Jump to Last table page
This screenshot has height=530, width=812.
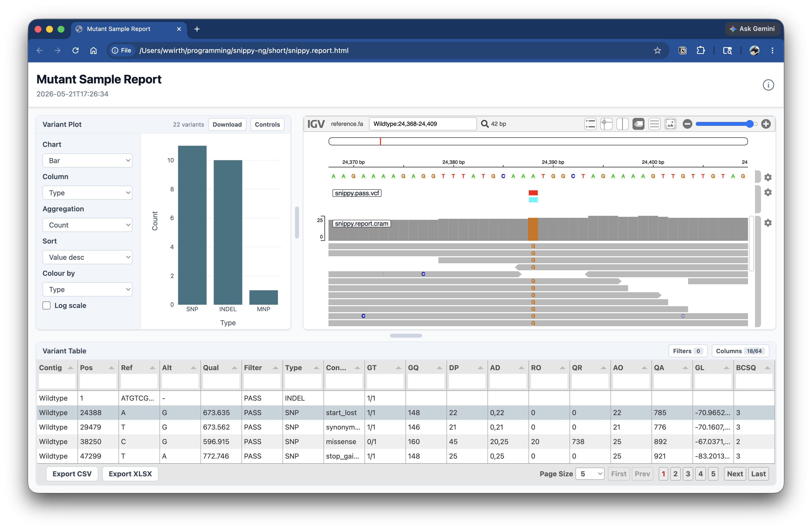(x=758, y=474)
